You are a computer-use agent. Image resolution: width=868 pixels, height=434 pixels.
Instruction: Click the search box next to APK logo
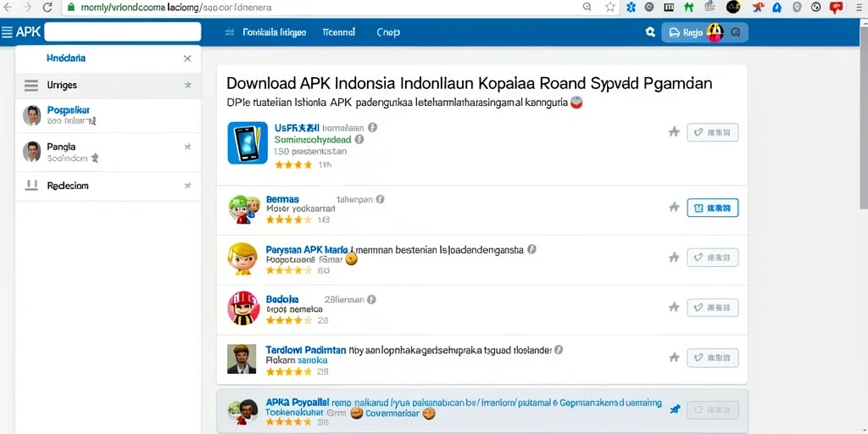point(122,32)
